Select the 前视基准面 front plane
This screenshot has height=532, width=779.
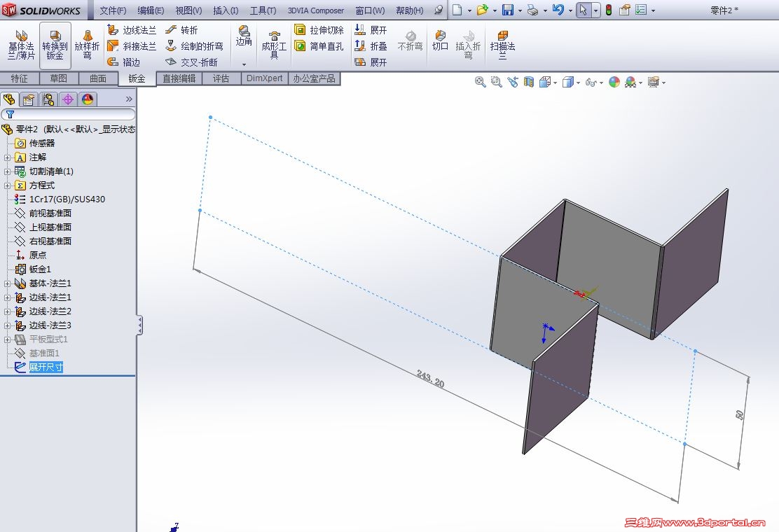50,213
